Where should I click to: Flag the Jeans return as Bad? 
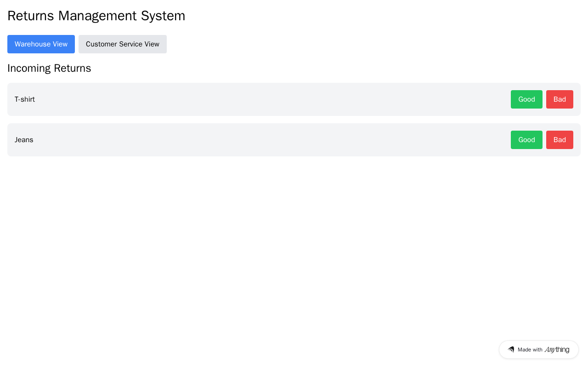point(560,140)
